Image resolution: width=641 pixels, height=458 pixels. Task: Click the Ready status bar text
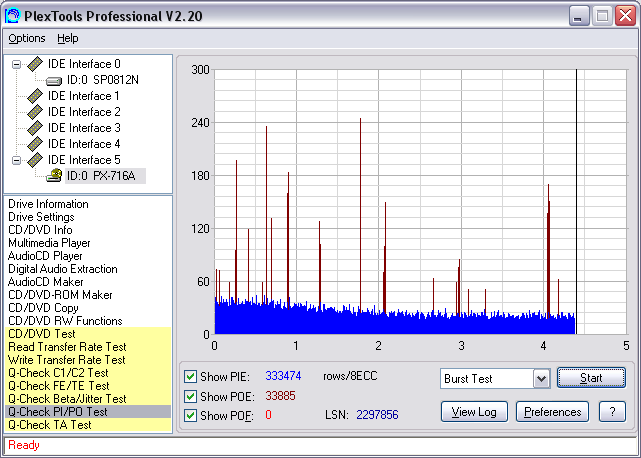(24, 445)
